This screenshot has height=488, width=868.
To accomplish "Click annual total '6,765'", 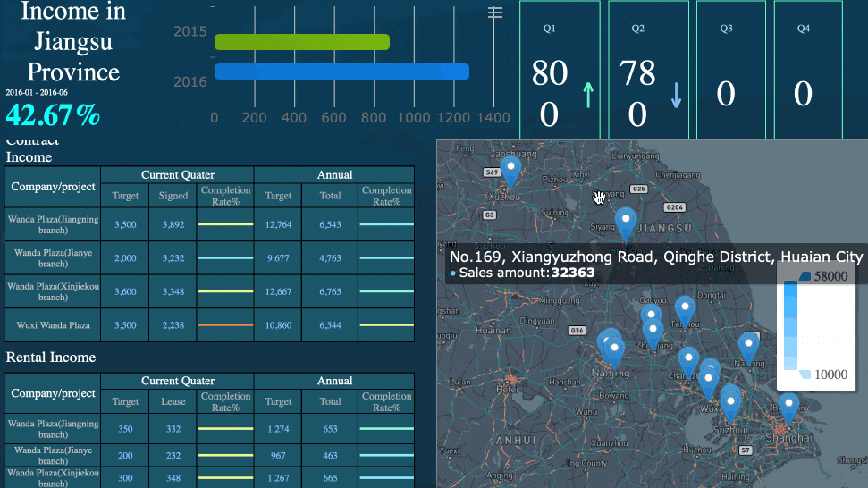I will (330, 291).
